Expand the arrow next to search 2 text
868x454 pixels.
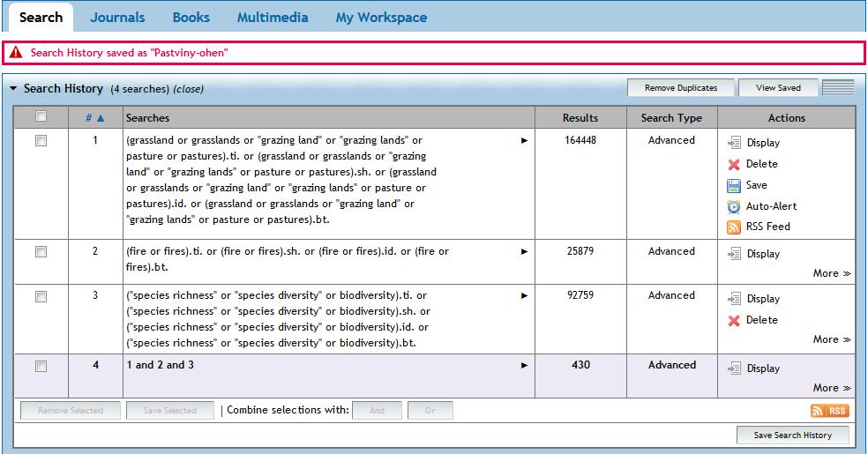click(x=524, y=251)
